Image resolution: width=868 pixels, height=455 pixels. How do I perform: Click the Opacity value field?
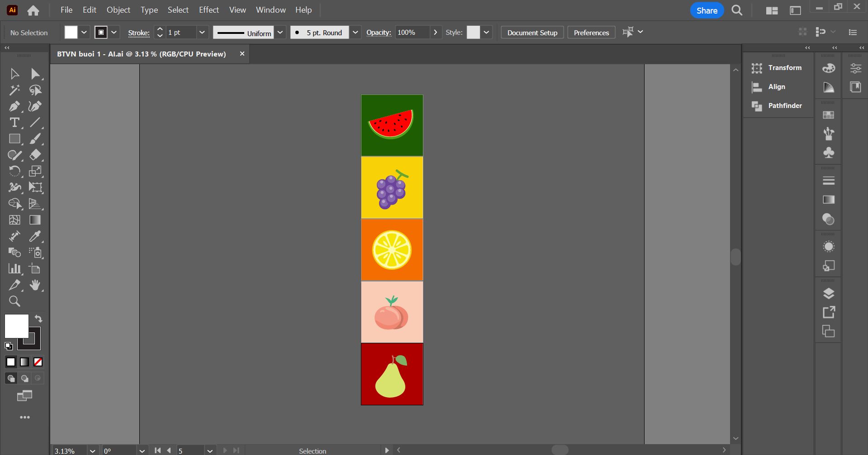click(x=412, y=33)
